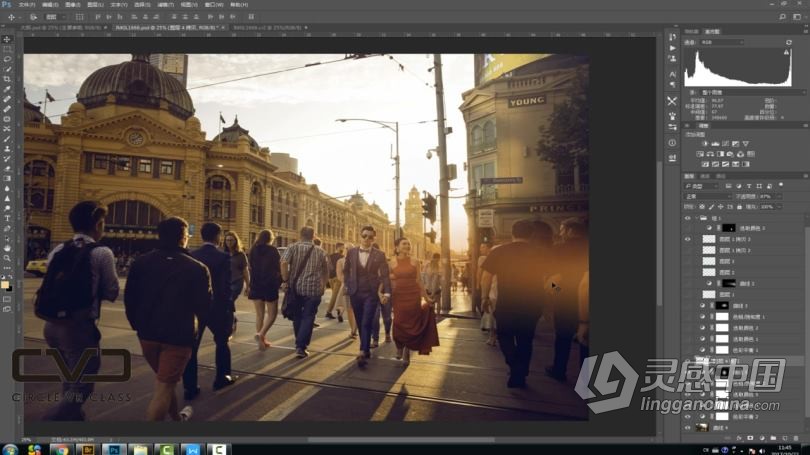This screenshot has width=810, height=455.
Task: Switch to the 导航器 panel tab
Action: [691, 32]
